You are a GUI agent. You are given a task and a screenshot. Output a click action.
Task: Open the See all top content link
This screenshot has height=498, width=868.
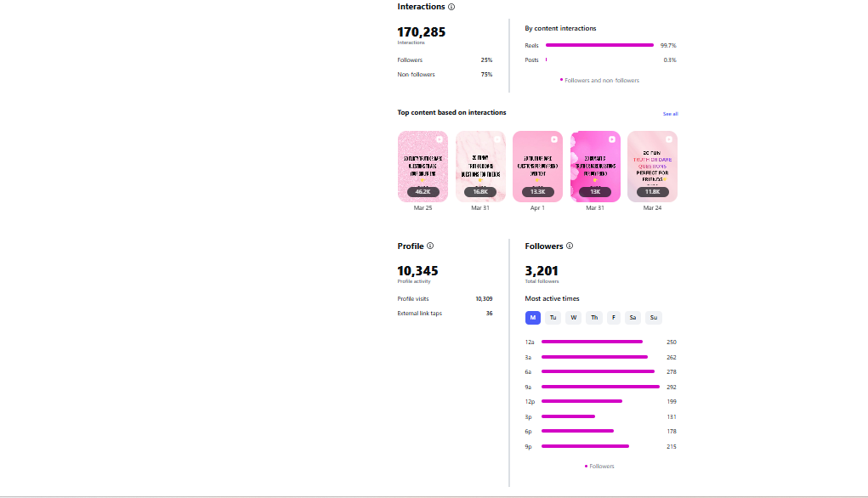(x=670, y=114)
